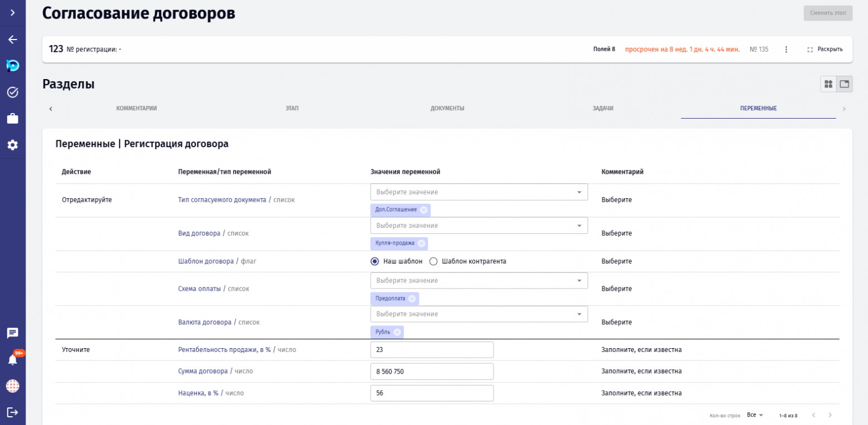Remove the Доп.Соглашение chip
Screen dimensions: 868x425
[x=424, y=210]
